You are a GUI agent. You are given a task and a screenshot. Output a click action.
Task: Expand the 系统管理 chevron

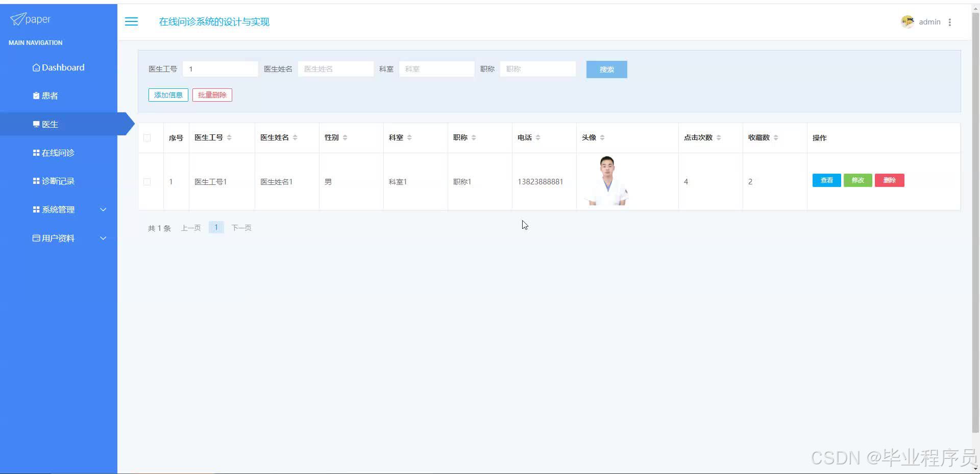click(x=103, y=209)
